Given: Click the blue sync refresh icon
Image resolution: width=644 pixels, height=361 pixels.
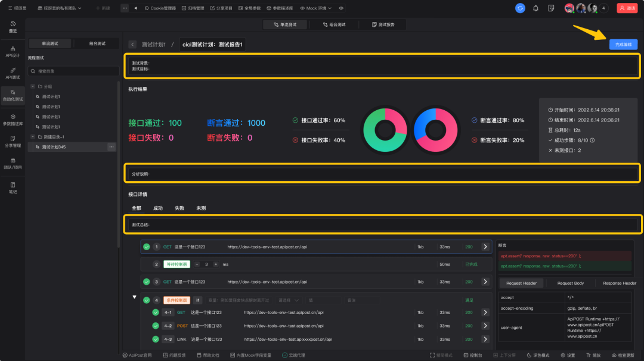Looking at the screenshot, I should tap(520, 8).
